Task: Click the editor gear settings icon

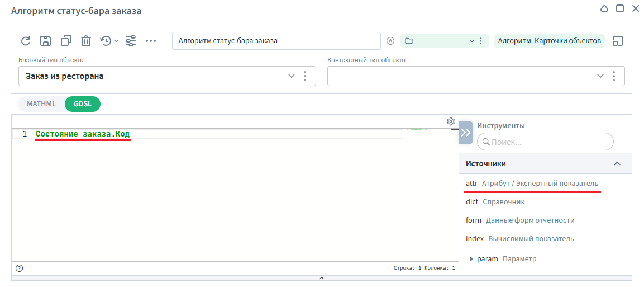Action: (450, 121)
